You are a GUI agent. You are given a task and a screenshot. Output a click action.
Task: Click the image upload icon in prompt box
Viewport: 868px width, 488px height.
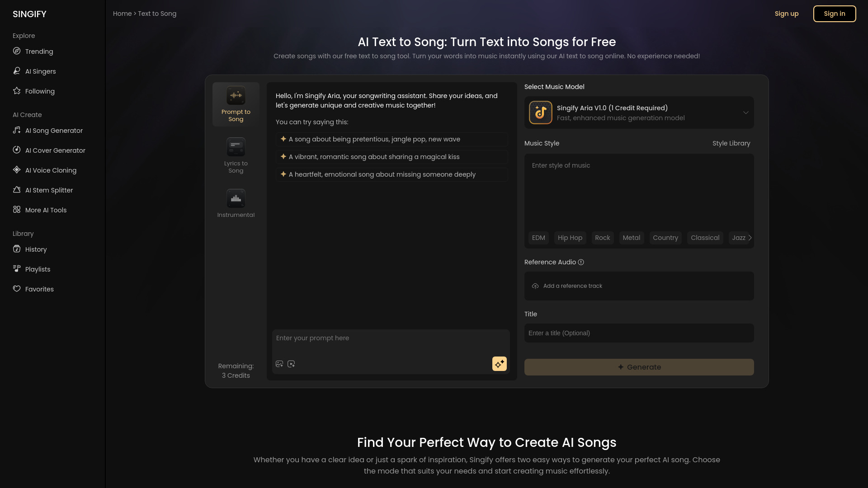point(279,364)
